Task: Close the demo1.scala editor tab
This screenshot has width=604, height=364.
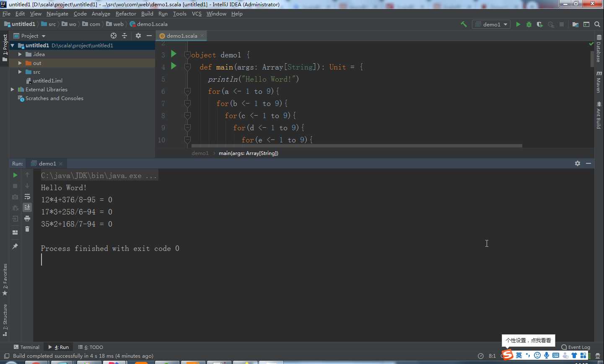Action: point(202,36)
